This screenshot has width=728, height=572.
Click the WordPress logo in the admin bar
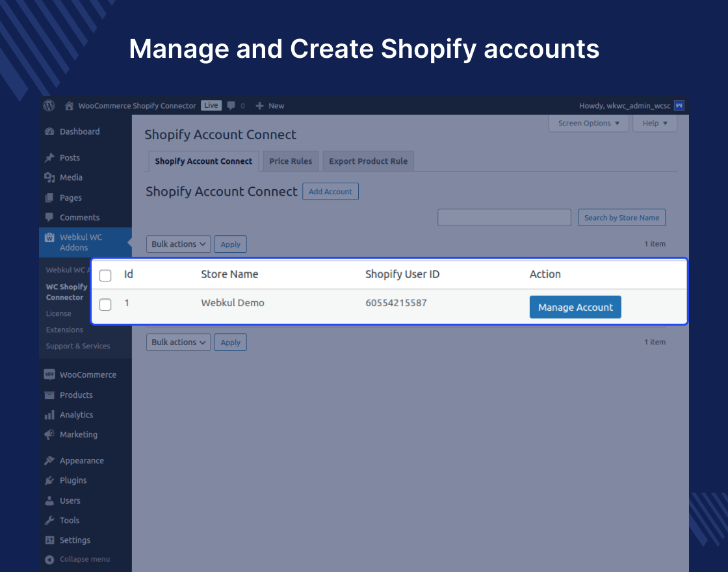pos(49,105)
